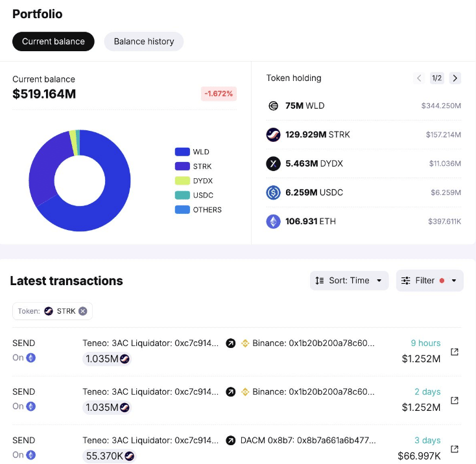Select the 5.463M DYDX holding
This screenshot has height=464, width=476.
pos(364,164)
